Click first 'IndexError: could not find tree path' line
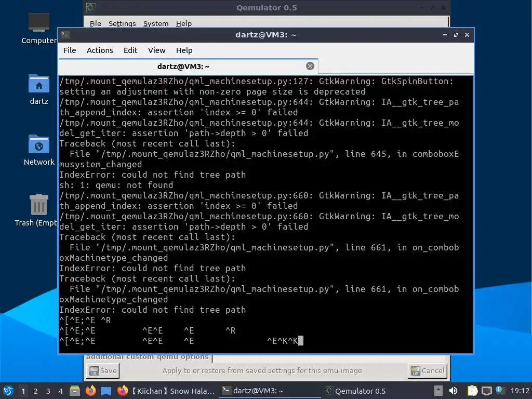The width and height of the screenshot is (532, 399). pyautogui.click(x=153, y=175)
